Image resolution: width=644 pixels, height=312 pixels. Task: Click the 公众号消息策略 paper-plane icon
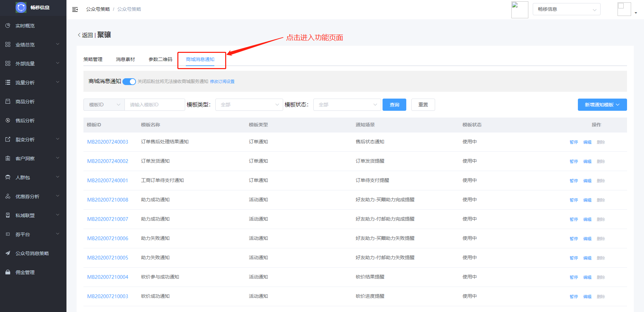click(x=8, y=253)
